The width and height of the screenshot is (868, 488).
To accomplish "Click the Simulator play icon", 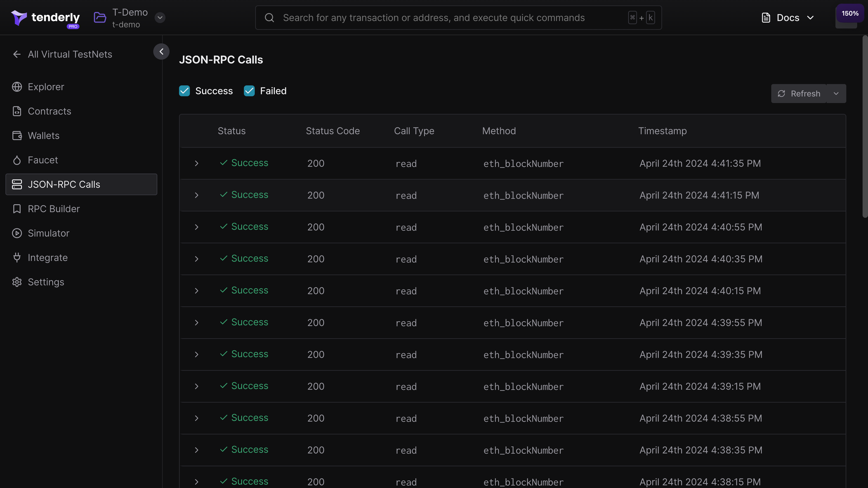I will tap(17, 233).
